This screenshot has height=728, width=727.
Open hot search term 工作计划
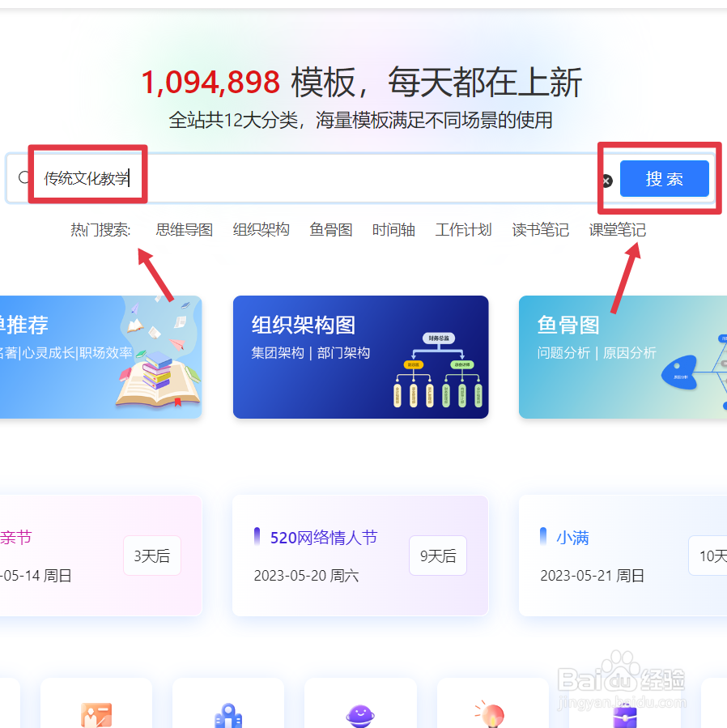[x=463, y=229]
